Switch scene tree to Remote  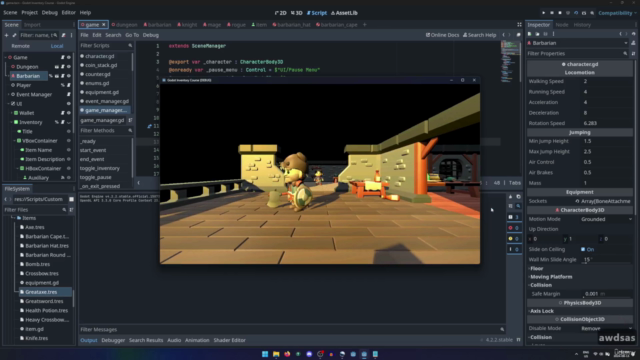(20, 46)
